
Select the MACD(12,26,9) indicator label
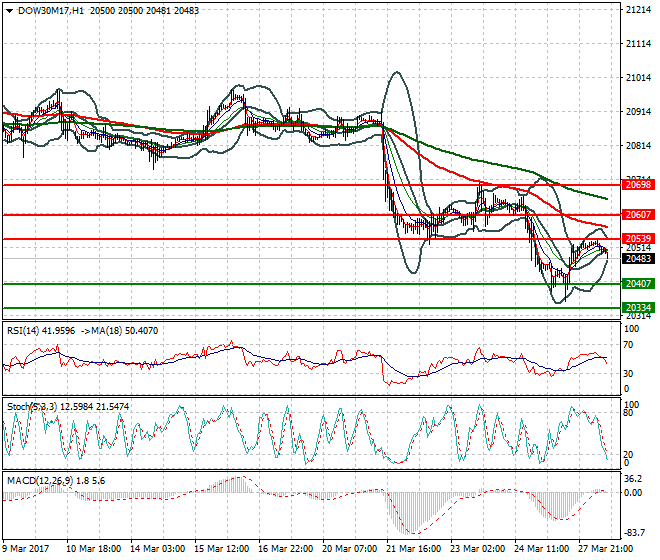pyautogui.click(x=40, y=481)
